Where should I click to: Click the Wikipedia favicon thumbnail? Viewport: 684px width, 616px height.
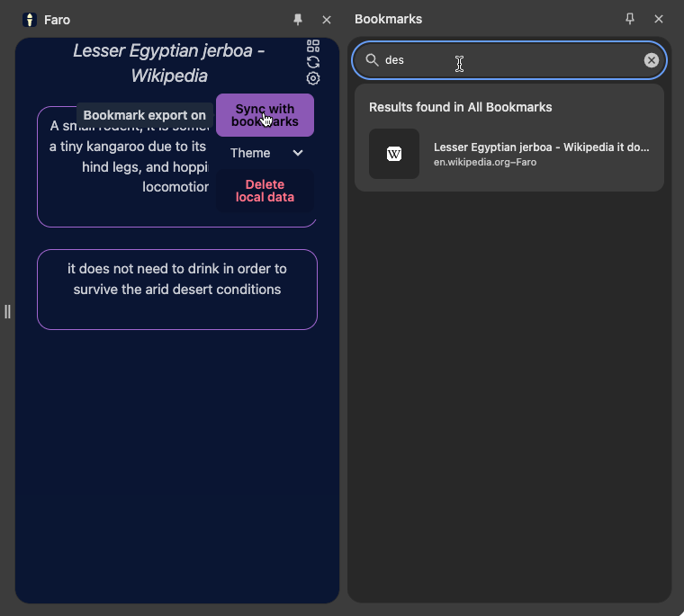coord(394,154)
